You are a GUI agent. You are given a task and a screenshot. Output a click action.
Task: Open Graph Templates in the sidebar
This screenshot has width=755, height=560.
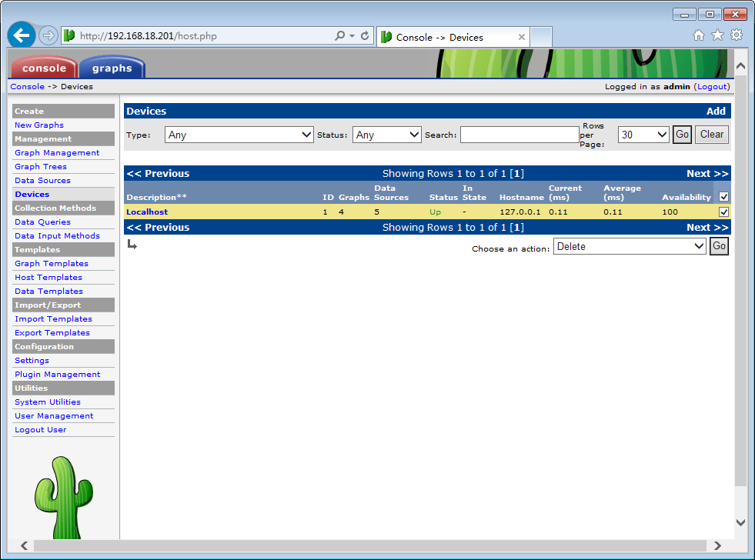[51, 264]
